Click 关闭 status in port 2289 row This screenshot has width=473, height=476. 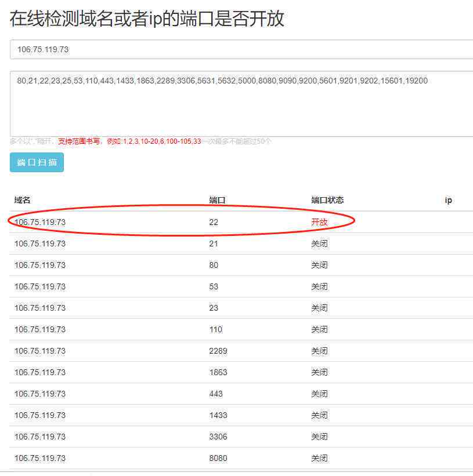319,351
